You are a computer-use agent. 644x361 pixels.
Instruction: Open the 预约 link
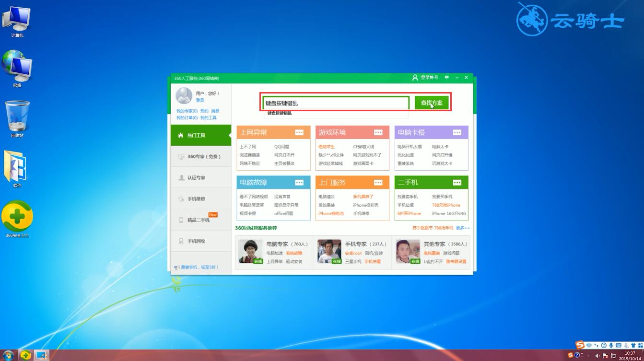[x=204, y=111]
